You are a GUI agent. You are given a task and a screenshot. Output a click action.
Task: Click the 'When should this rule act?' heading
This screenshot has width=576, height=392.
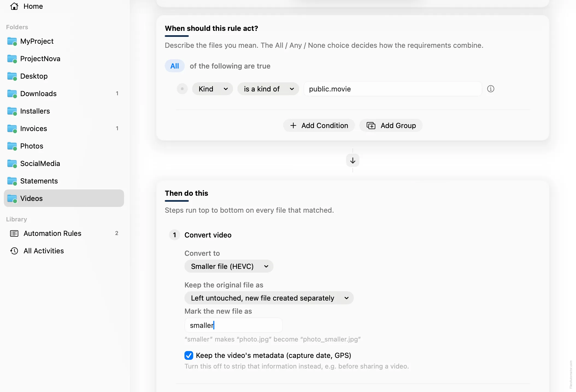point(211,28)
